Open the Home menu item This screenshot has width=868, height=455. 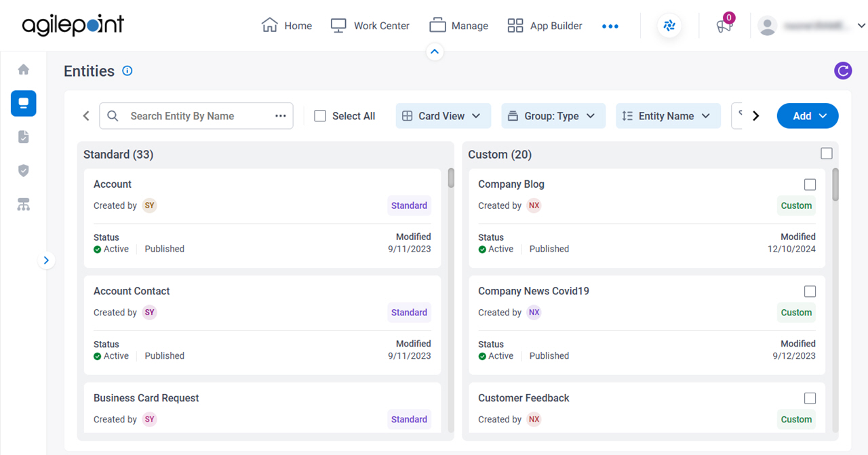pyautogui.click(x=287, y=26)
